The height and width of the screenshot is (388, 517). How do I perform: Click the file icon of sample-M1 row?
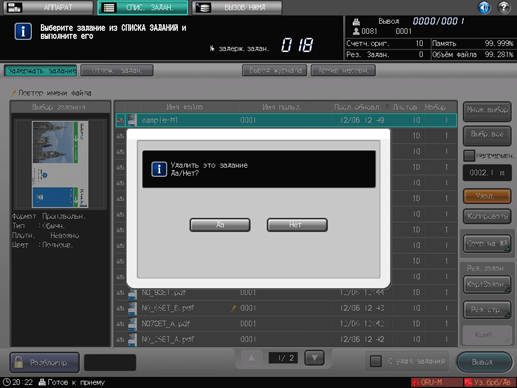click(x=132, y=120)
